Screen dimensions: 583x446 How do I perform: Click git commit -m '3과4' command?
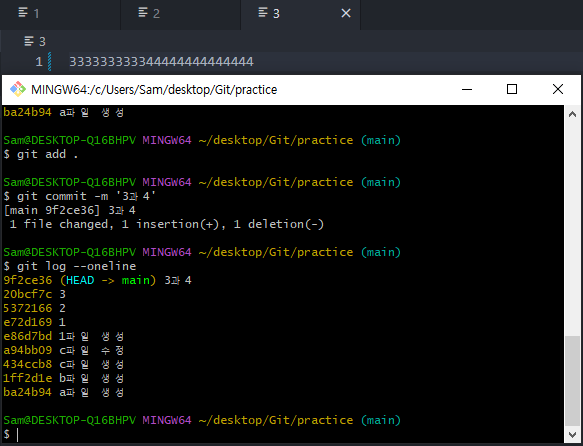(x=80, y=196)
